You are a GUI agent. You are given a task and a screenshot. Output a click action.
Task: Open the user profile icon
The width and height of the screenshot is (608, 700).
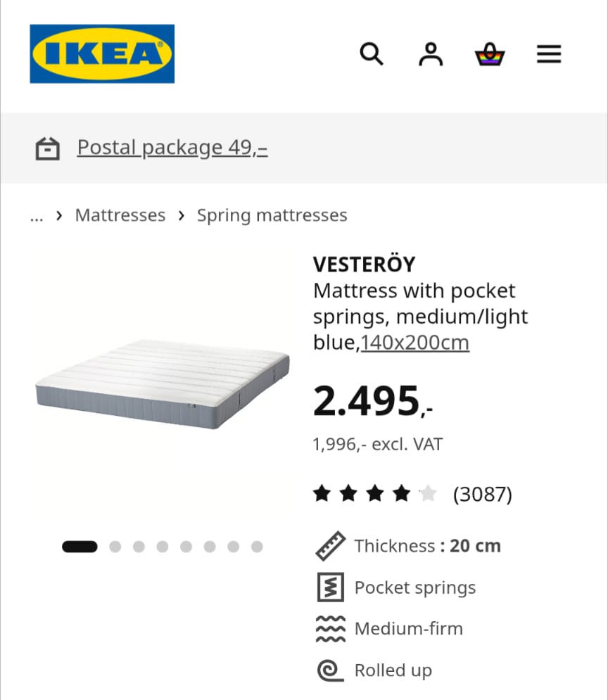pyautogui.click(x=431, y=54)
